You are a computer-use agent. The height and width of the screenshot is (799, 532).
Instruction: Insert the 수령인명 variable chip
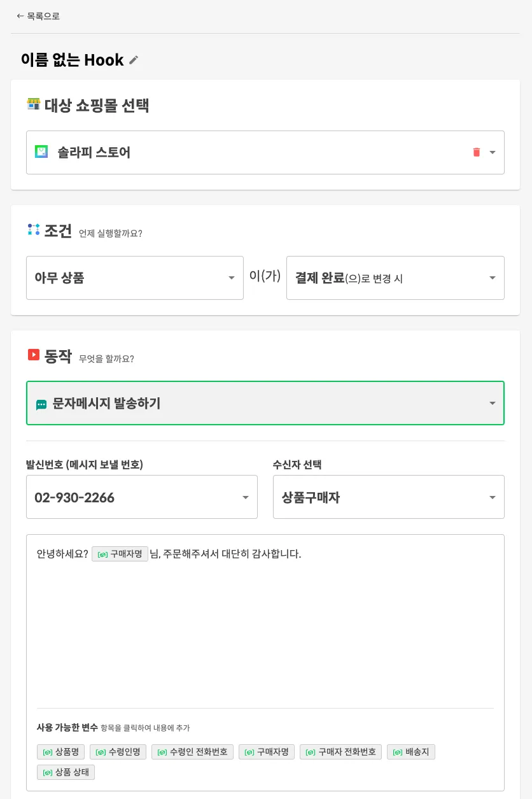pos(118,752)
